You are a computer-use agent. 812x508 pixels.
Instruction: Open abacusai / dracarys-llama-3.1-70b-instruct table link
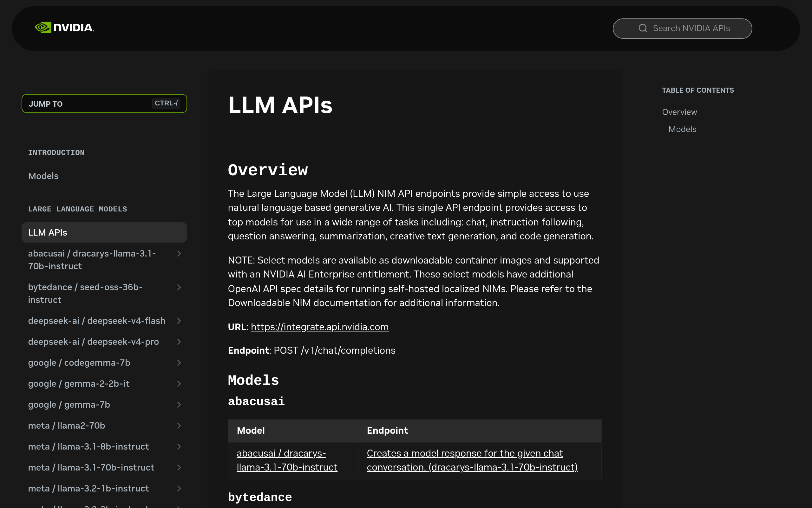tap(287, 460)
